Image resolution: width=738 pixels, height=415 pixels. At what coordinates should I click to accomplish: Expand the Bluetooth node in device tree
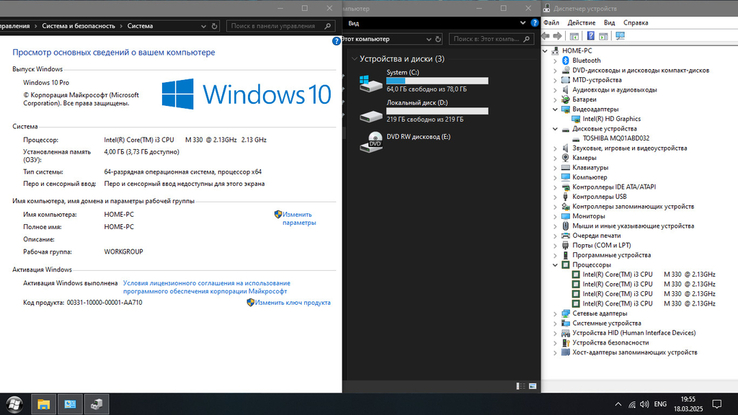(555, 61)
